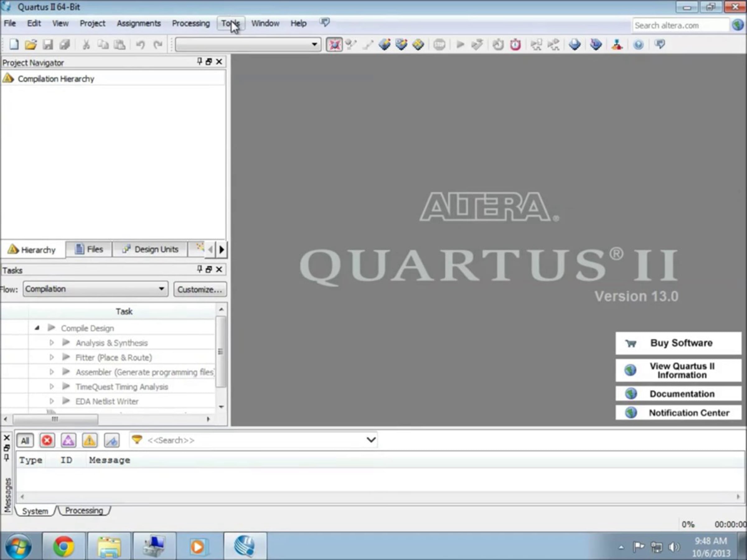Float the Project Navigator panel
Image resolution: width=747 pixels, height=560 pixels.
point(209,61)
